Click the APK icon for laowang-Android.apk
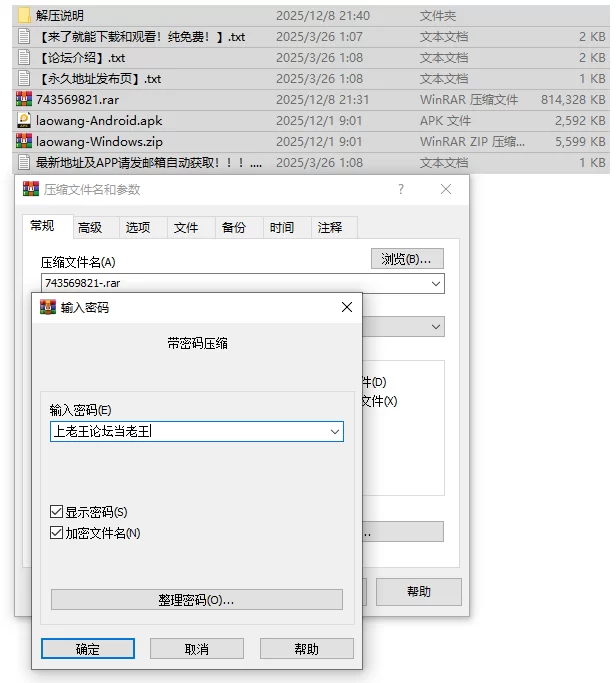This screenshot has width=616, height=683. (24, 120)
